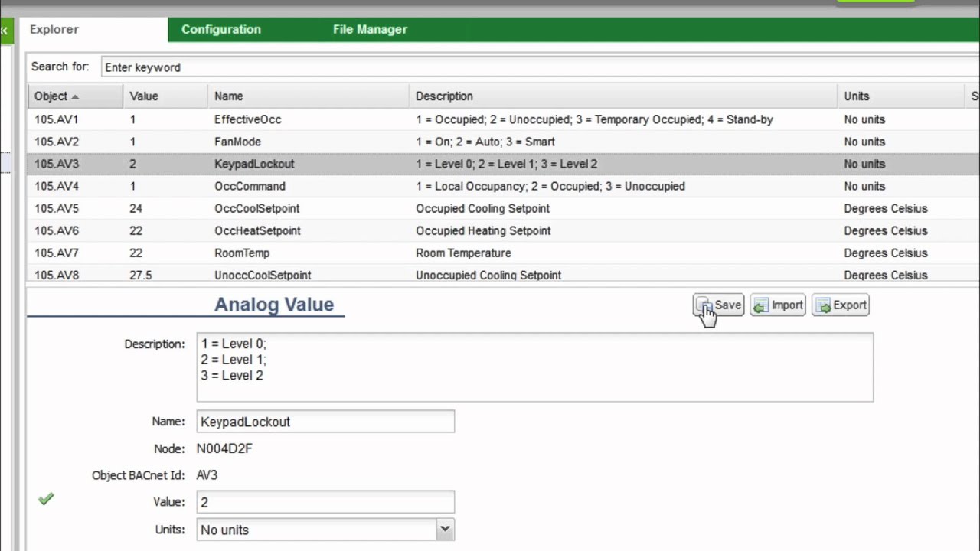Focus the Search for keyword field
This screenshot has height=551, width=980.
pyautogui.click(x=540, y=67)
